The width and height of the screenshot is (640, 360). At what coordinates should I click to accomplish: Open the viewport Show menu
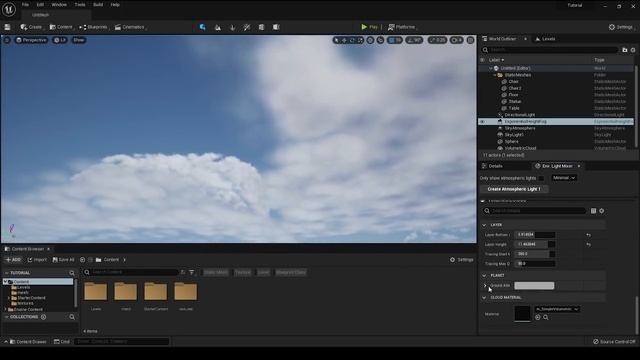coord(79,40)
